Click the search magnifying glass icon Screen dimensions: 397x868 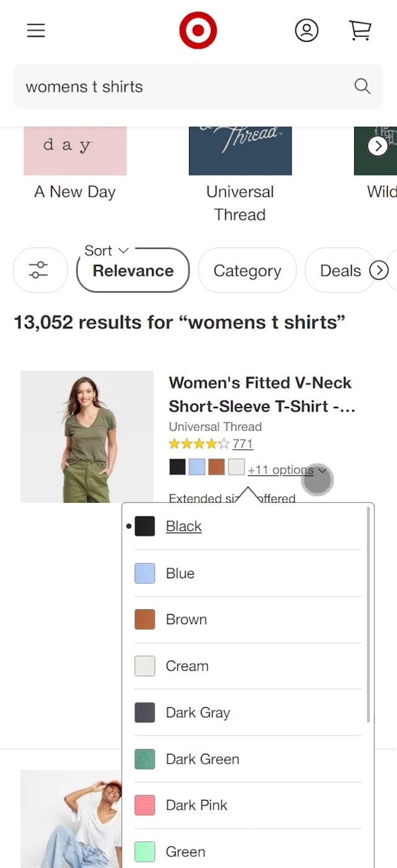(x=362, y=86)
